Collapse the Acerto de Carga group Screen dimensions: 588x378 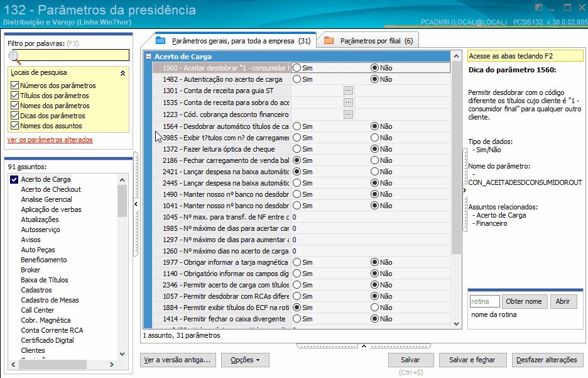[148, 57]
